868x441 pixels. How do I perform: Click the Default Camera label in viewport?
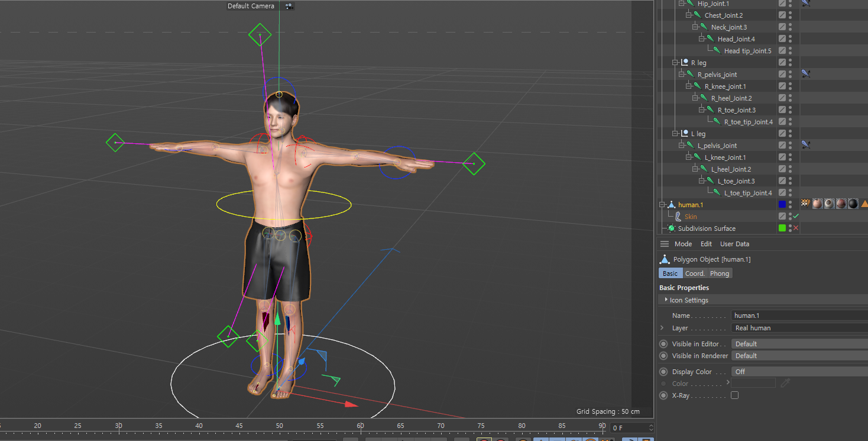click(251, 6)
